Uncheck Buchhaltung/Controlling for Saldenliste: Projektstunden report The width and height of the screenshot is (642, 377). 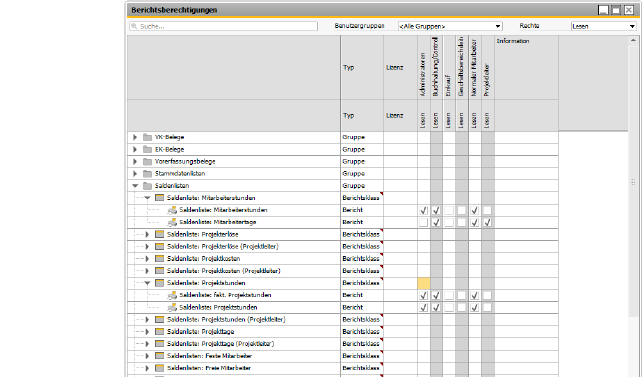tap(436, 307)
